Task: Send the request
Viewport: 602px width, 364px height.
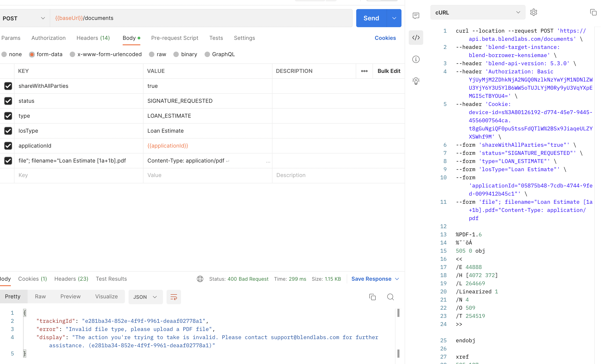Action: pos(371,18)
